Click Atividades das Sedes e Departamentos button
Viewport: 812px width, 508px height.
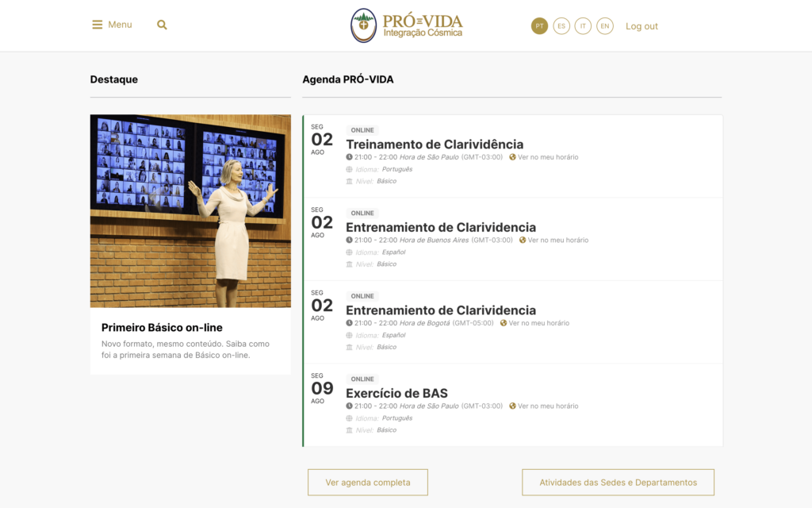click(x=618, y=483)
